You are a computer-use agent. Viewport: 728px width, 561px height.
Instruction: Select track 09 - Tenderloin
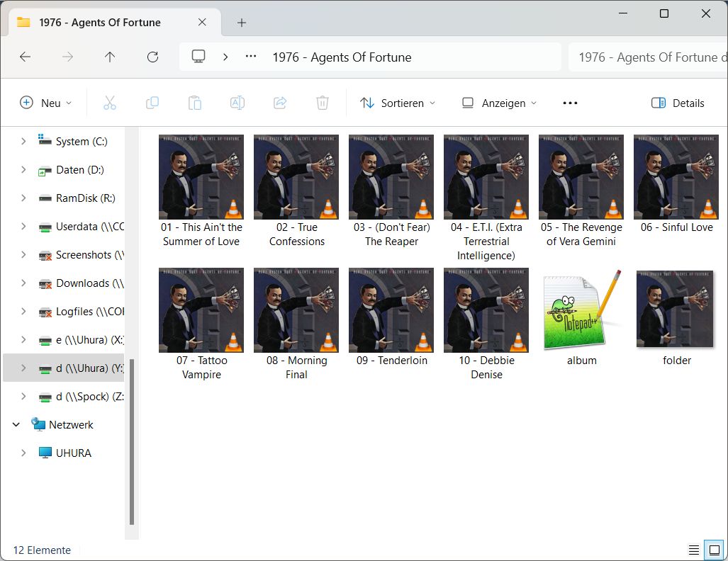[x=391, y=318]
